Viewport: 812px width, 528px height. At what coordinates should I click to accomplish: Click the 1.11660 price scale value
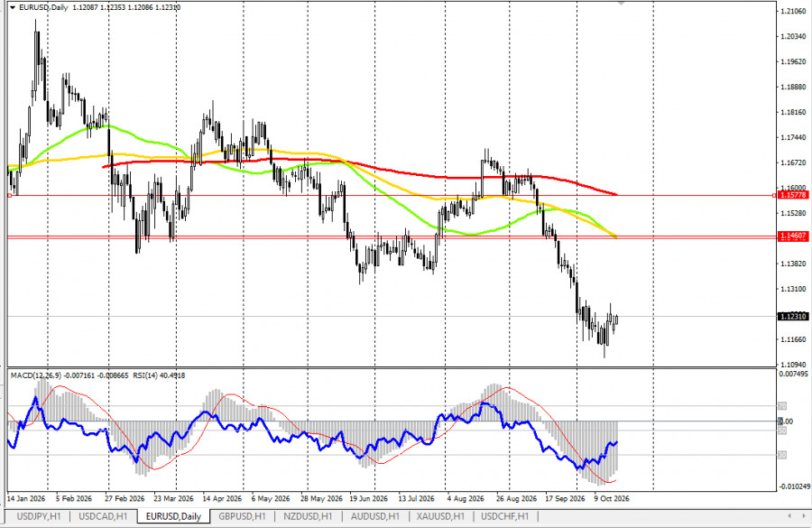(793, 339)
